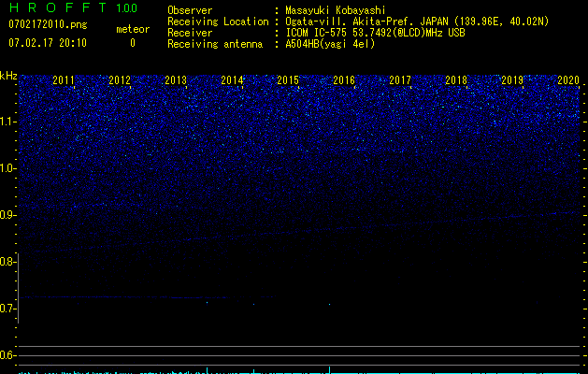Click the antenna A504HB(yagi 4el) text

(330, 44)
